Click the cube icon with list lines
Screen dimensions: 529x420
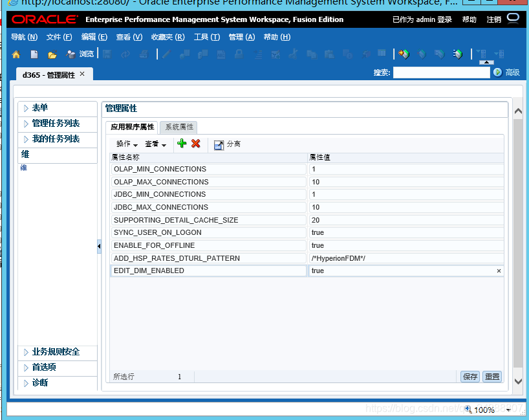click(x=458, y=54)
